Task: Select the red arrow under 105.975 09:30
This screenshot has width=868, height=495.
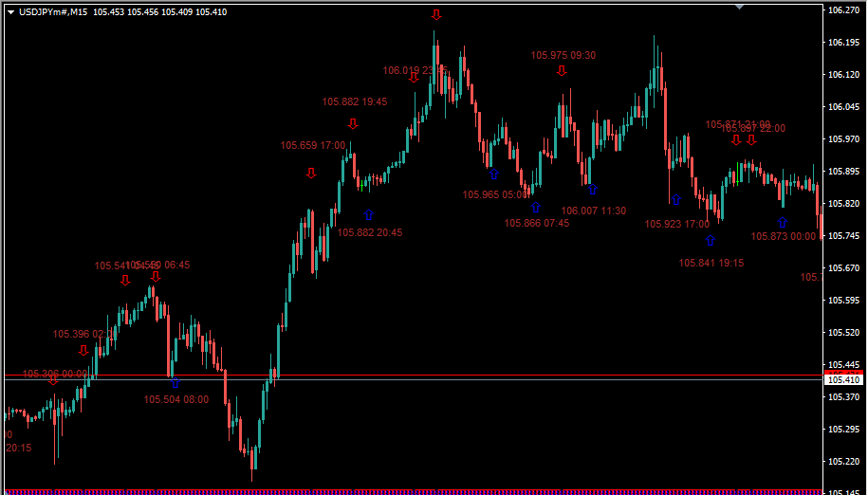Action: (562, 70)
